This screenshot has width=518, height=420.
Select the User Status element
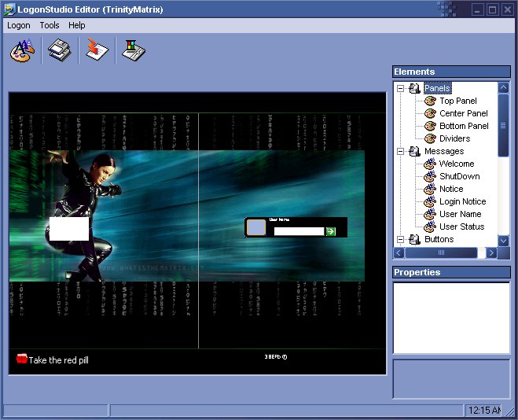pos(462,227)
